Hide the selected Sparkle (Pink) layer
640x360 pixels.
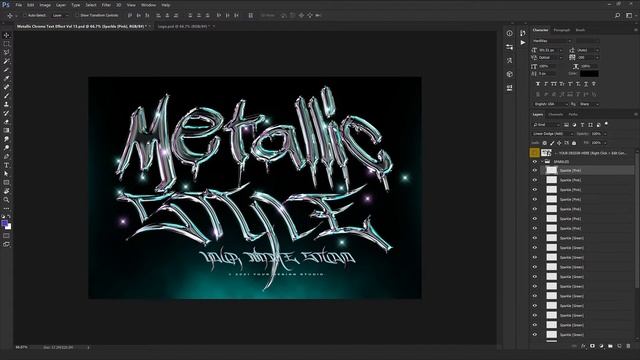[x=535, y=171]
